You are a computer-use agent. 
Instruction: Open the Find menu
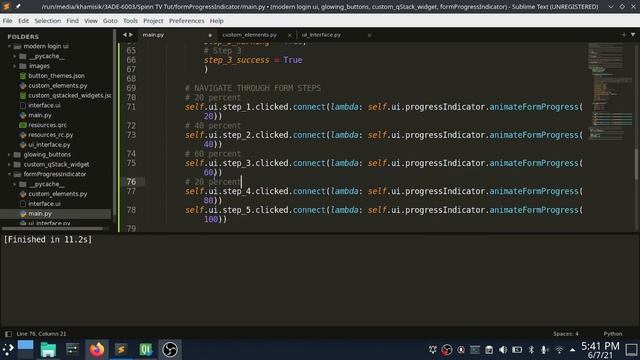click(72, 21)
